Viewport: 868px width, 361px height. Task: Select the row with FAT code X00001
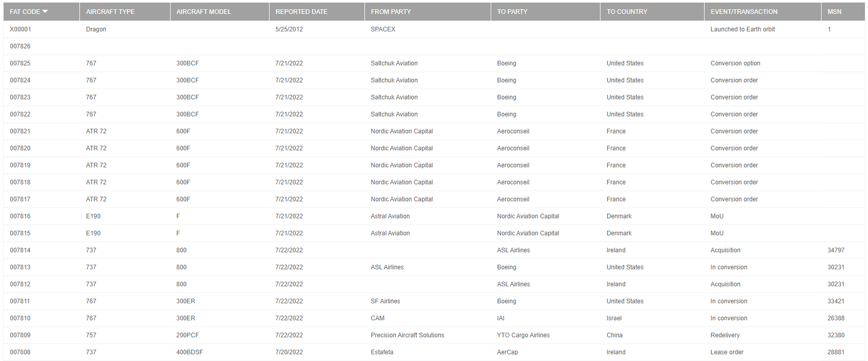(x=21, y=29)
